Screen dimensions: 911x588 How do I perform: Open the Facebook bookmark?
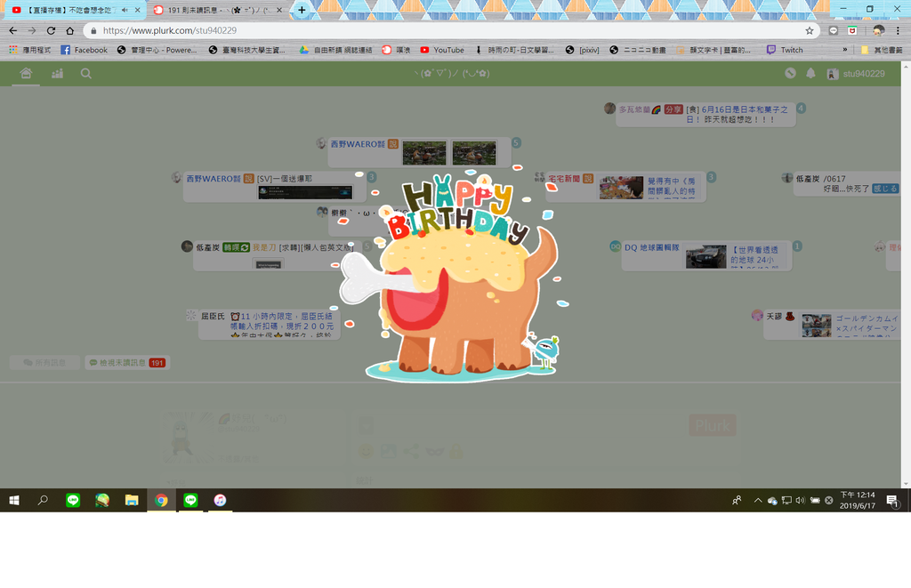(x=85, y=50)
